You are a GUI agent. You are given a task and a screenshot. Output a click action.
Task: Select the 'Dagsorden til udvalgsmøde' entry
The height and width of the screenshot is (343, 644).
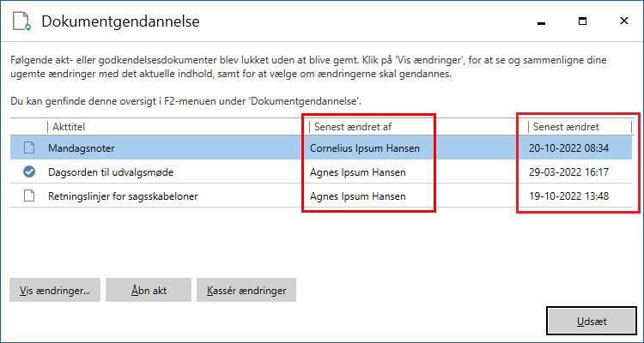111,172
